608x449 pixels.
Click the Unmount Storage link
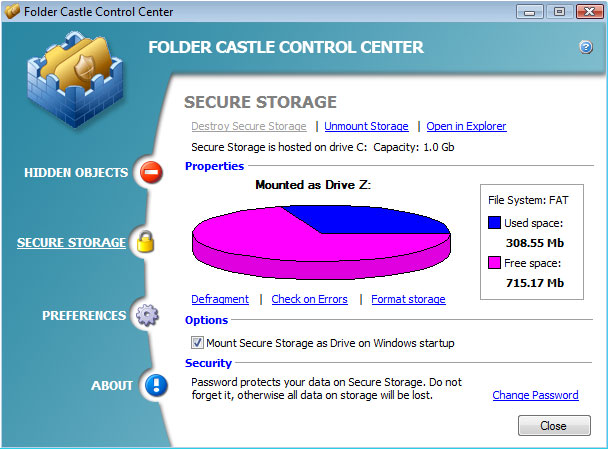(x=366, y=126)
